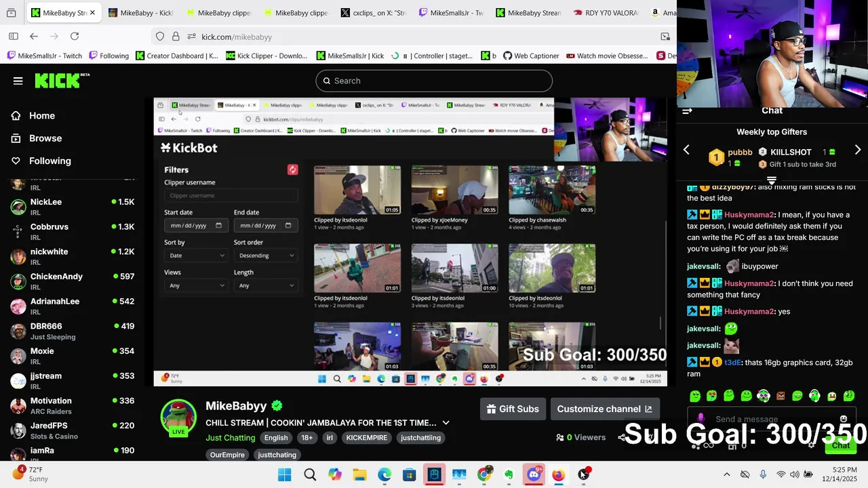Open the Windows Start menu

[x=285, y=474]
